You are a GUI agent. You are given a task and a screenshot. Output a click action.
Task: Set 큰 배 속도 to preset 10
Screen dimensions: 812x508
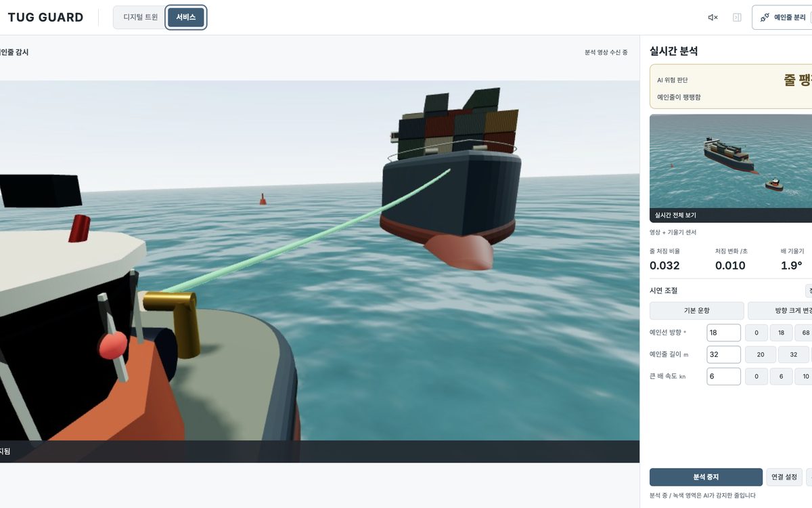click(804, 376)
